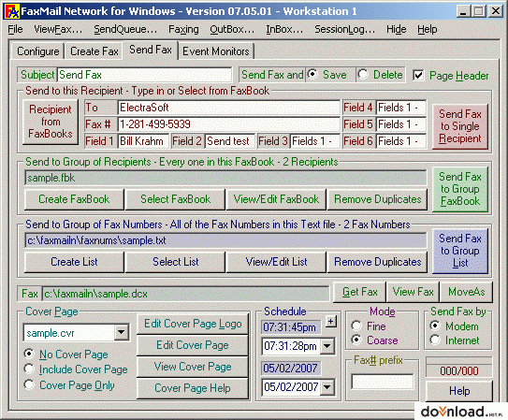Click View/Edit List button

pyautogui.click(x=276, y=262)
